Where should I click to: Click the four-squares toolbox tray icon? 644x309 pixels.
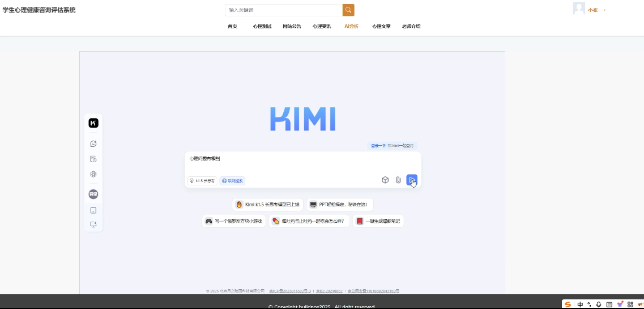(x=630, y=304)
